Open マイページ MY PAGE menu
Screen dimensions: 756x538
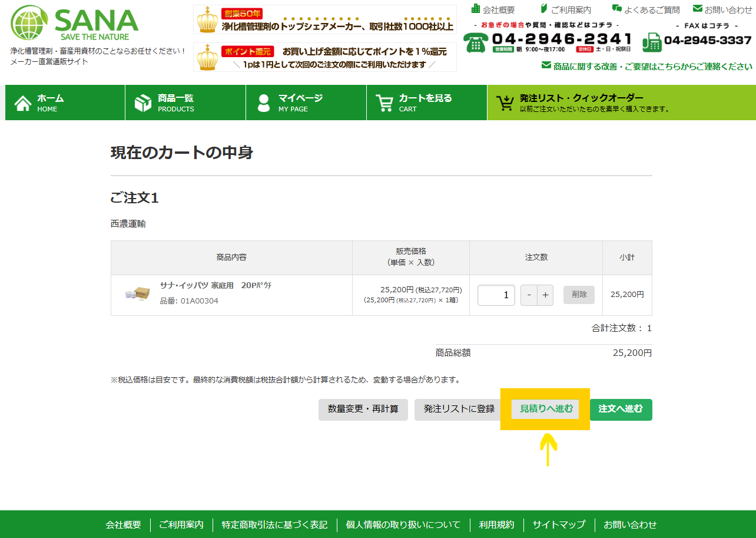coord(306,103)
